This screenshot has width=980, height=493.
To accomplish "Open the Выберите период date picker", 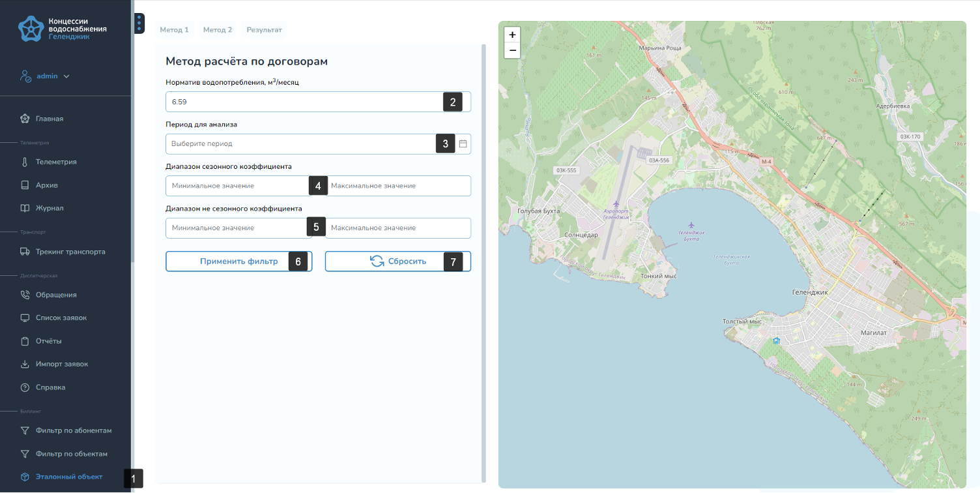I will (300, 143).
